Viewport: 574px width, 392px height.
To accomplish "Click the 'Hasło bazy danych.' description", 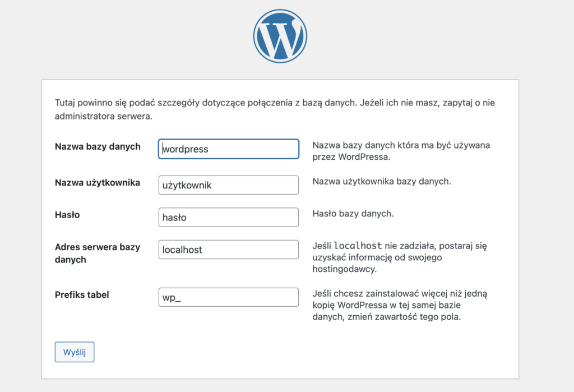I will click(353, 214).
